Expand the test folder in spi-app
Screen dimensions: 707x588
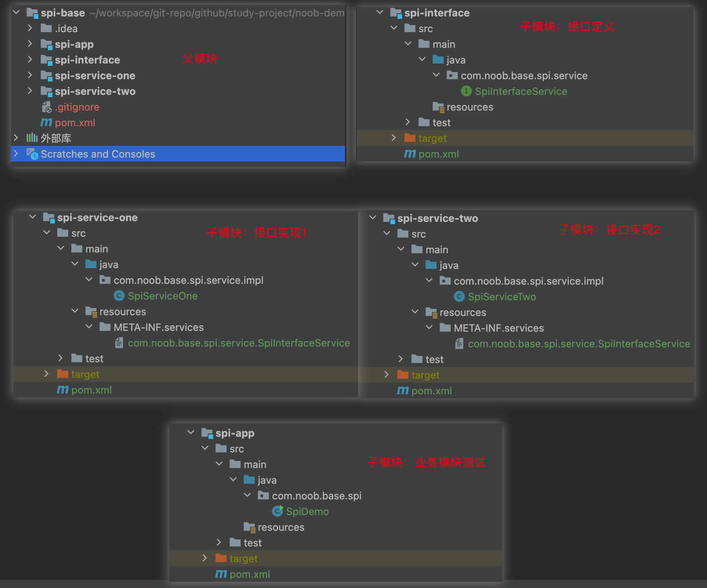click(x=219, y=543)
